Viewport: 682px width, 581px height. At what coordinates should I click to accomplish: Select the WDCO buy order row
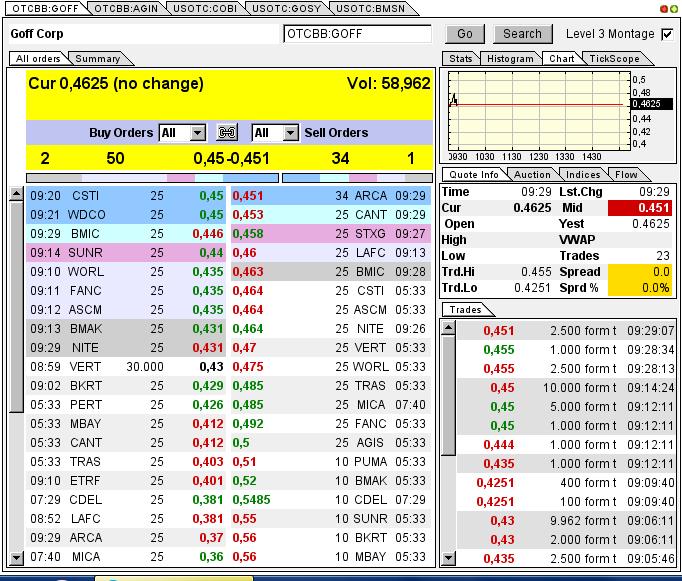tap(126, 215)
